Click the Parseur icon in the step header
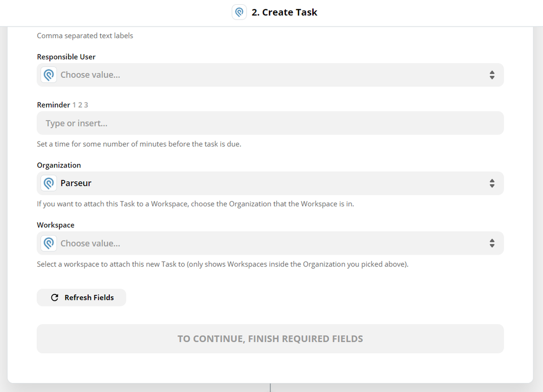 (239, 12)
